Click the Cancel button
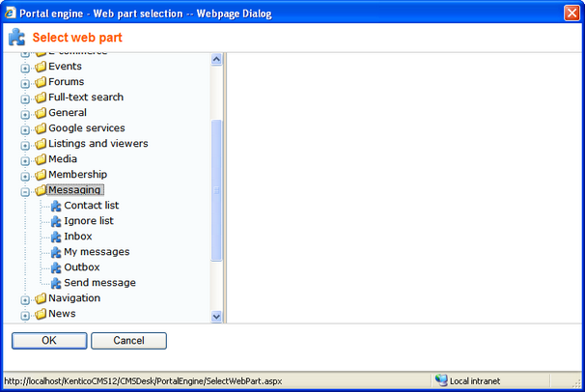Image resolution: width=585 pixels, height=392 pixels. point(128,341)
